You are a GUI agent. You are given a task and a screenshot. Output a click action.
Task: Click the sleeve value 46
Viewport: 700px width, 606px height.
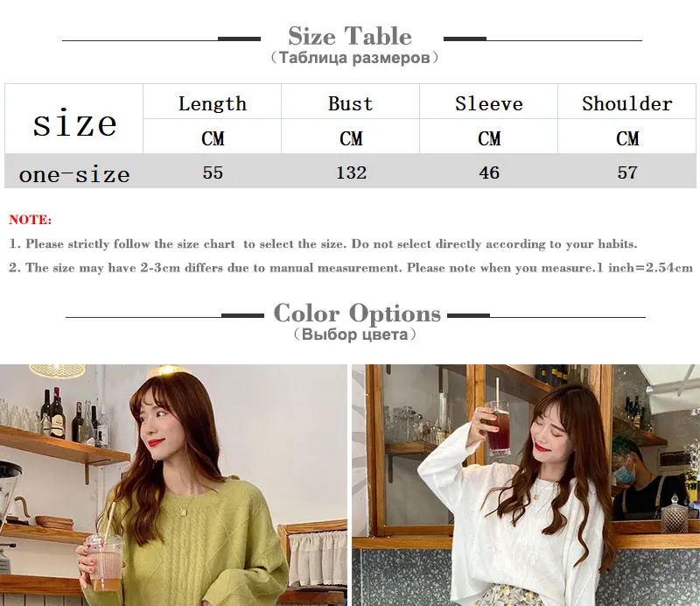point(489,173)
